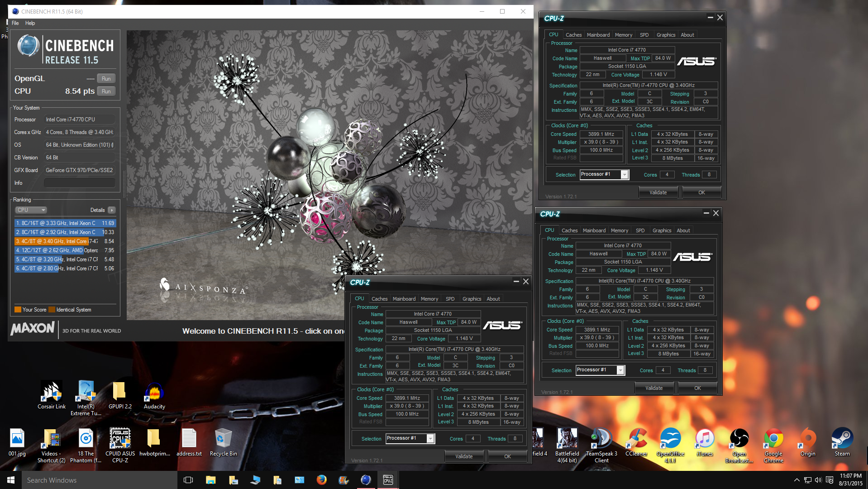Click OK in lower-right CPU-Z window
The width and height of the screenshot is (868, 489).
(x=697, y=388)
